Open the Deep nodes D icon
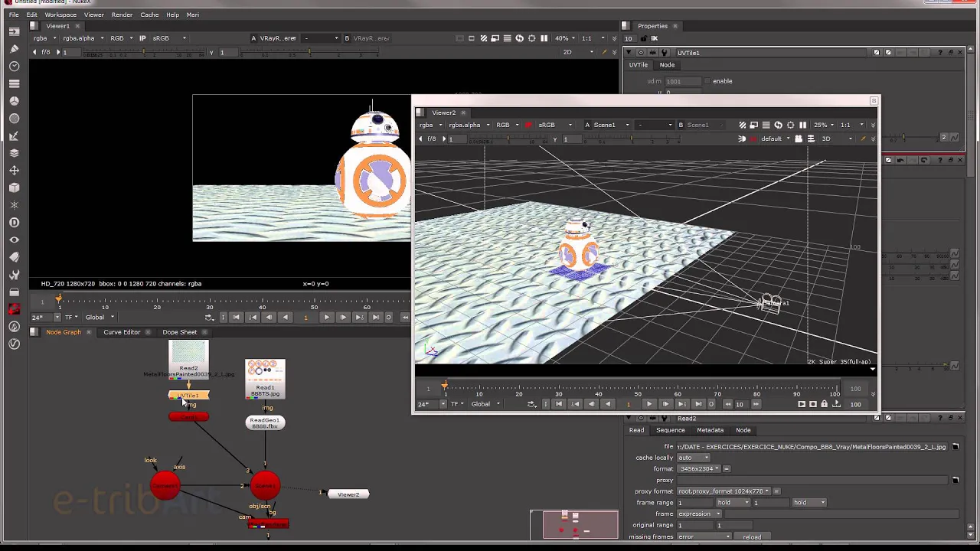This screenshot has height=551, width=980. [x=14, y=222]
